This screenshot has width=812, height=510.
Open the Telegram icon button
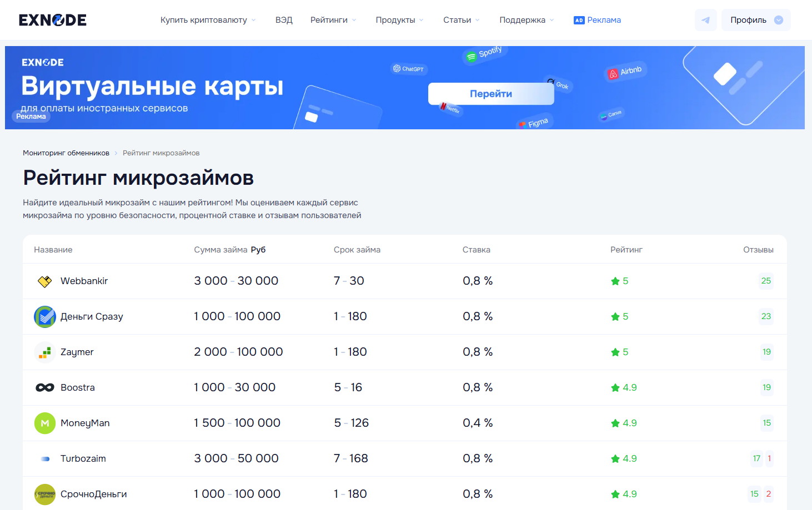pyautogui.click(x=705, y=20)
